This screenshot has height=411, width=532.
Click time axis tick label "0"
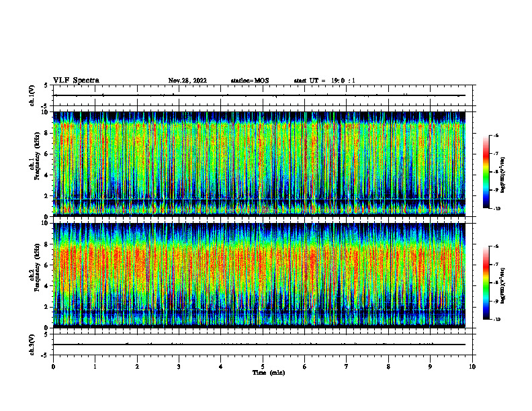pyautogui.click(x=53, y=367)
